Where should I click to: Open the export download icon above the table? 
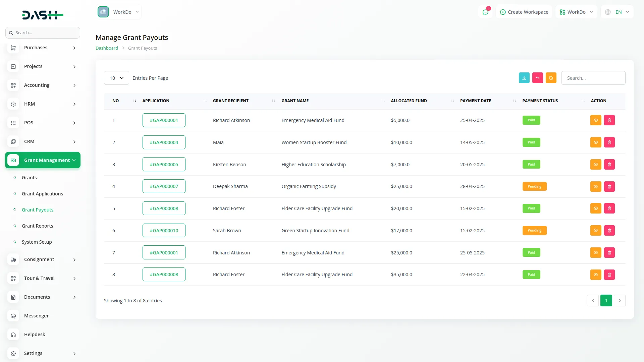coord(524,78)
